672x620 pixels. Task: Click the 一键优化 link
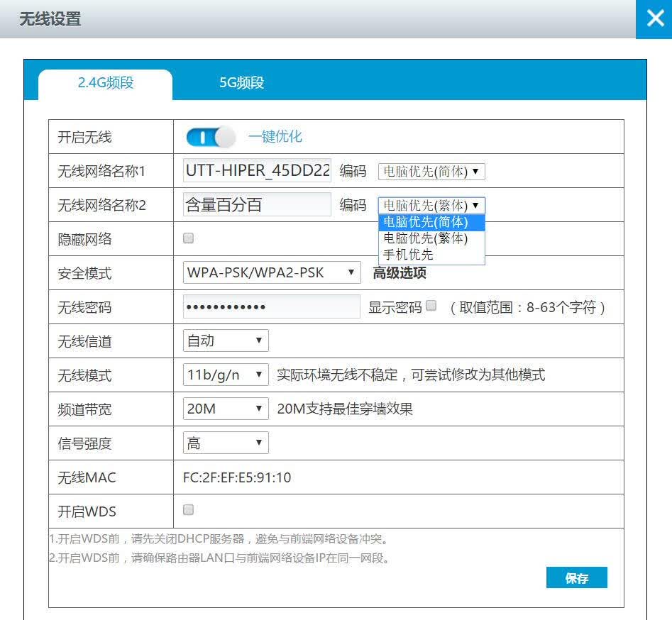(275, 137)
